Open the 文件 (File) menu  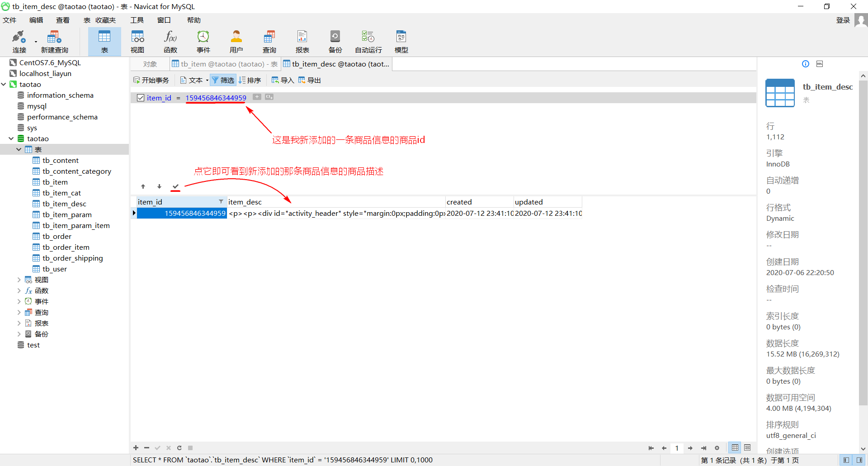[x=9, y=20]
